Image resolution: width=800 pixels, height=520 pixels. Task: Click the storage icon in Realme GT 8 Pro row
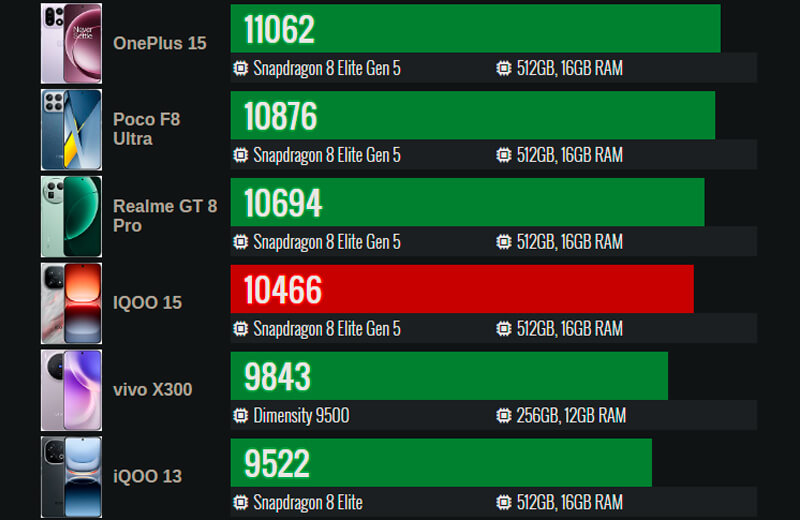504,242
